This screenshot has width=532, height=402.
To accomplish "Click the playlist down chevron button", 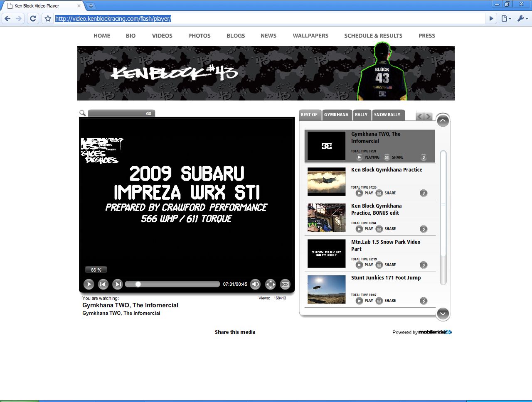I will click(443, 314).
